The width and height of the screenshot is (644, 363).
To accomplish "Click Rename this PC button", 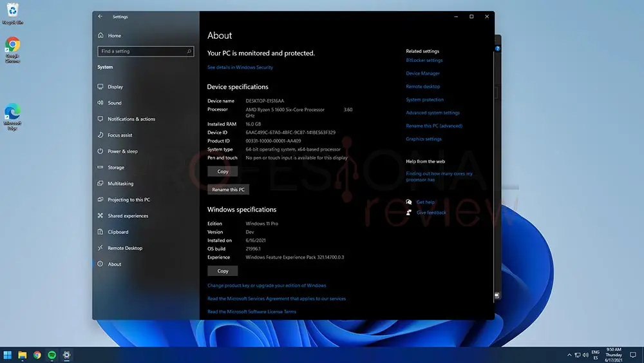I will coord(228,190).
